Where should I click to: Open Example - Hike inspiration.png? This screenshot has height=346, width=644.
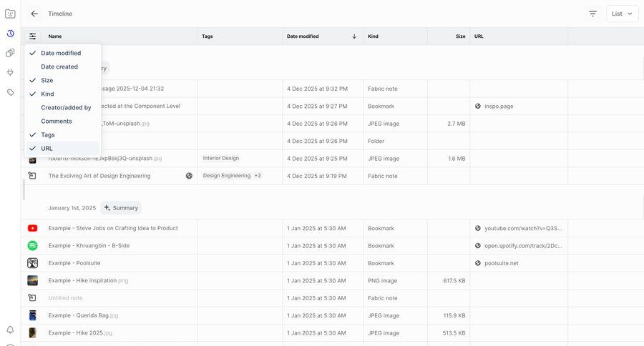click(88, 280)
